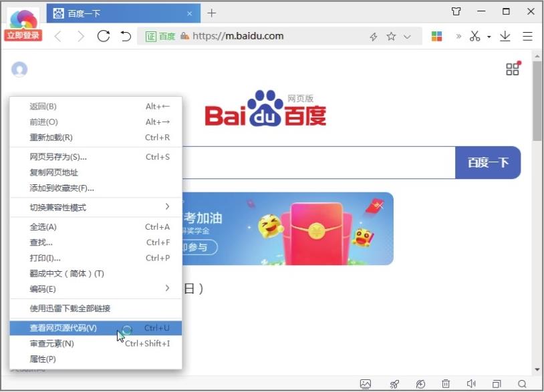The image size is (544, 392).
Task: Choose 审查元素(N) from the menu
Action: (96, 344)
